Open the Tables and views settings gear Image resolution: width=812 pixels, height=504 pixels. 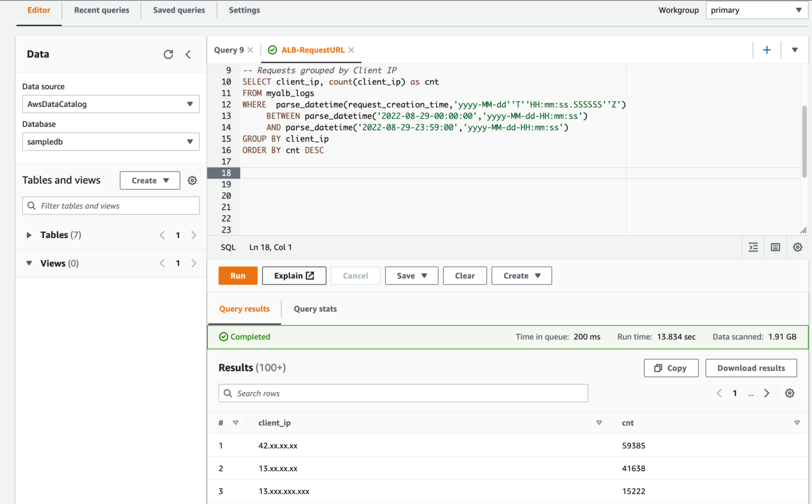click(192, 180)
